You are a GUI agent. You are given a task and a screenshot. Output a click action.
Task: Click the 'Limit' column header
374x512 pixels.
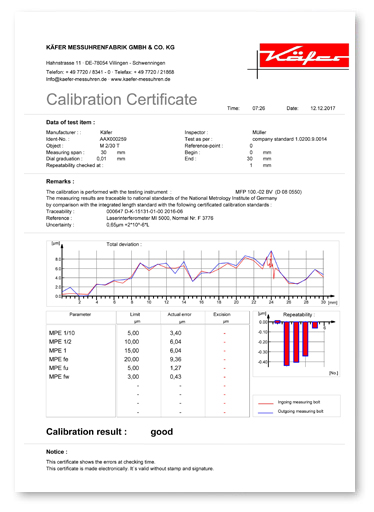pos(135,314)
